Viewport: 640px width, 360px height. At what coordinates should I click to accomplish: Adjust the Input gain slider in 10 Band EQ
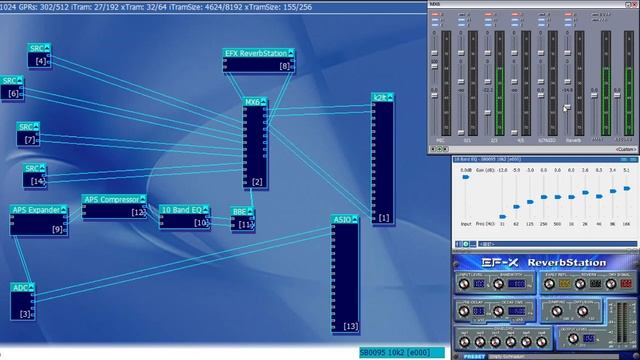pyautogui.click(x=466, y=177)
